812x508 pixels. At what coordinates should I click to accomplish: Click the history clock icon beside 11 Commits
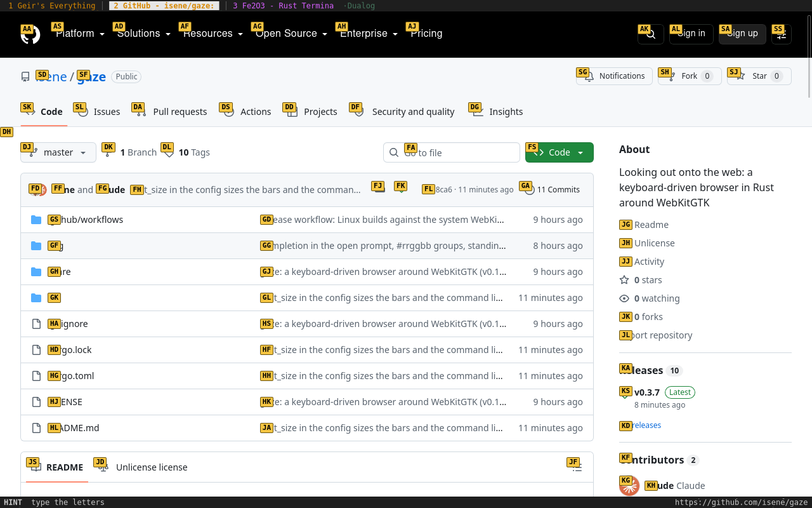pyautogui.click(x=529, y=189)
